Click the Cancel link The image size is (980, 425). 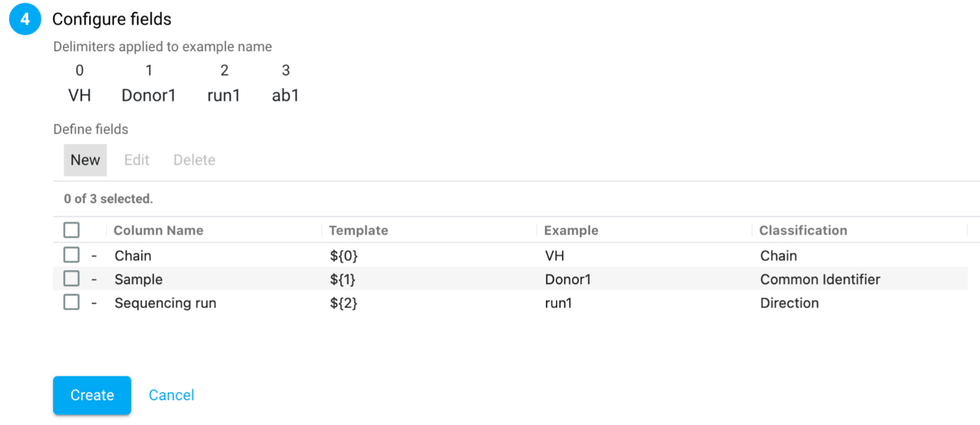(171, 395)
